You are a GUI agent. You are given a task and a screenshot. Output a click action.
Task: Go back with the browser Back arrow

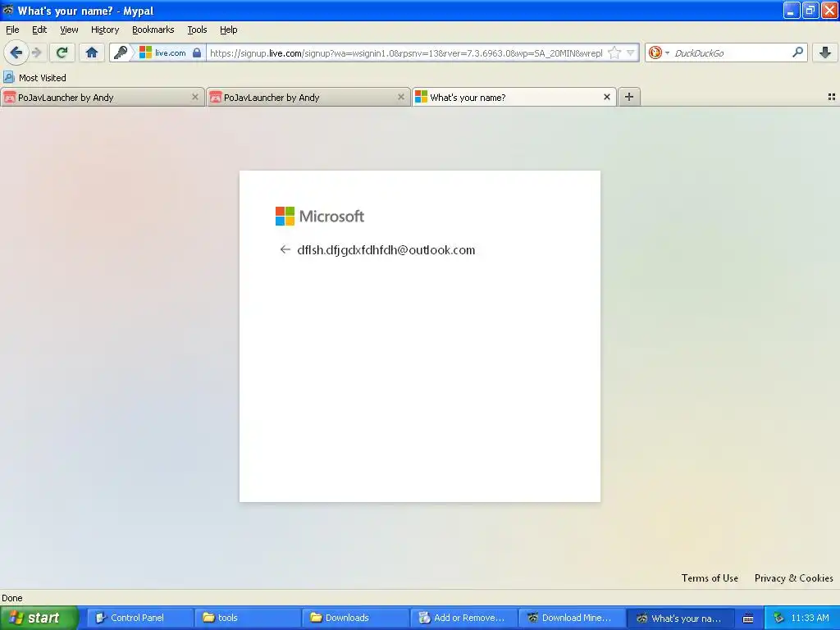[x=16, y=52]
